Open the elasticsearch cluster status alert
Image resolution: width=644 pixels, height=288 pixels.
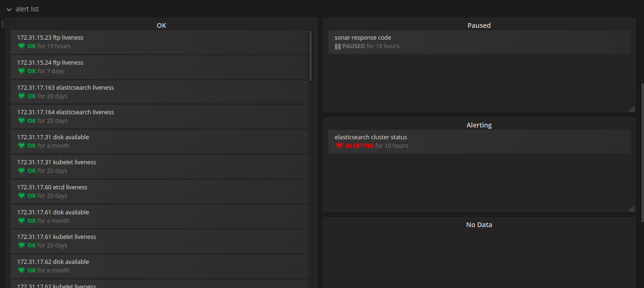pyautogui.click(x=371, y=137)
